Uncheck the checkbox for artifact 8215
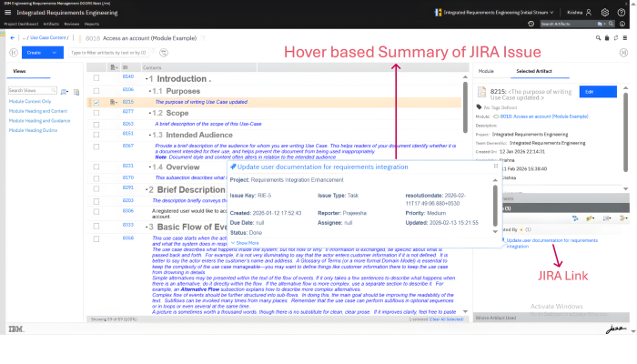This screenshot has width=637, height=364. pos(96,103)
